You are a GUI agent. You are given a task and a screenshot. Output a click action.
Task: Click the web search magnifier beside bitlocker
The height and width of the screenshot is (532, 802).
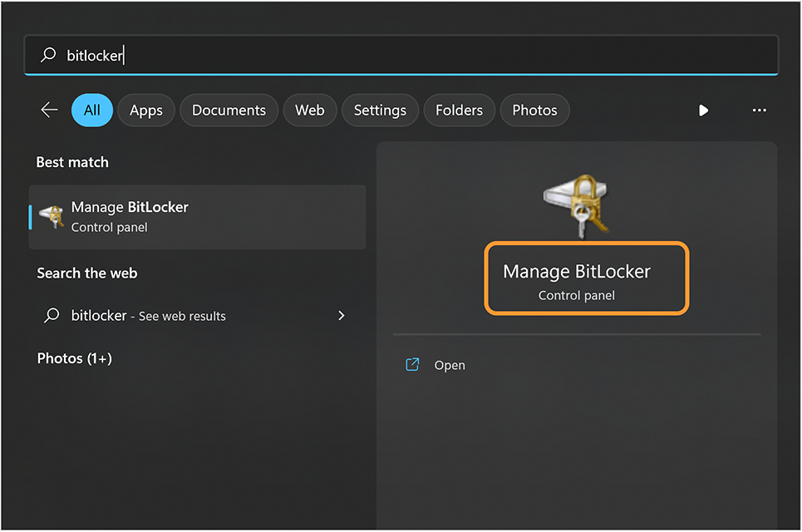coord(52,316)
